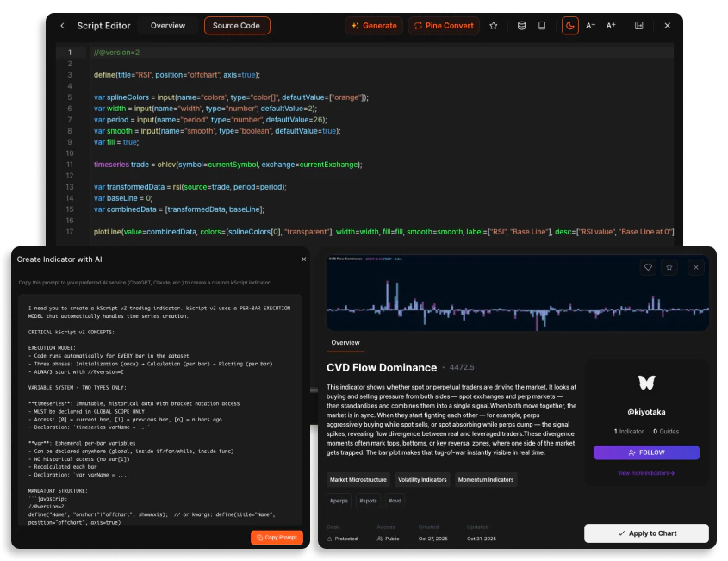The image size is (728, 561).
Task: Click the Updated date Oct 31, 2025
Action: 482,539
